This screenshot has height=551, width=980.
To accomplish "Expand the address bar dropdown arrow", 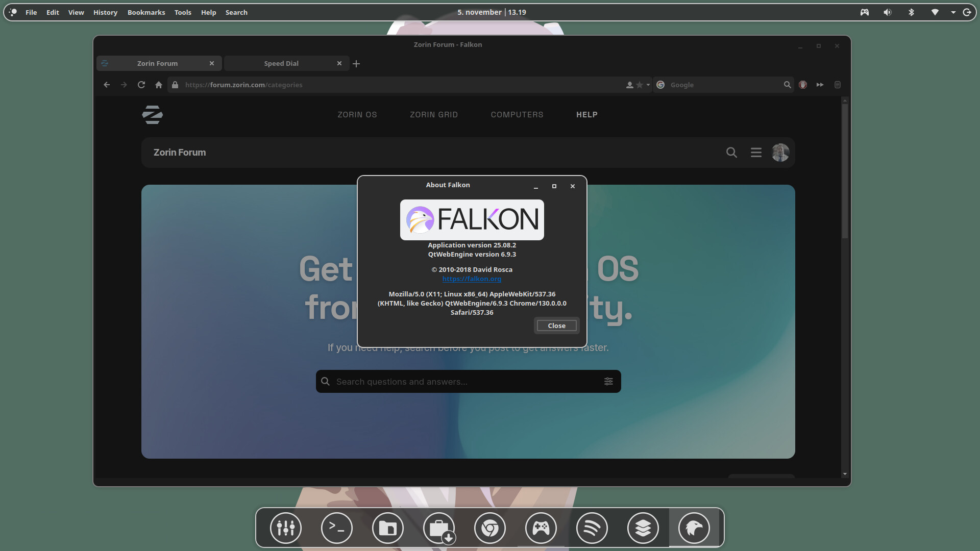I will 648,85.
